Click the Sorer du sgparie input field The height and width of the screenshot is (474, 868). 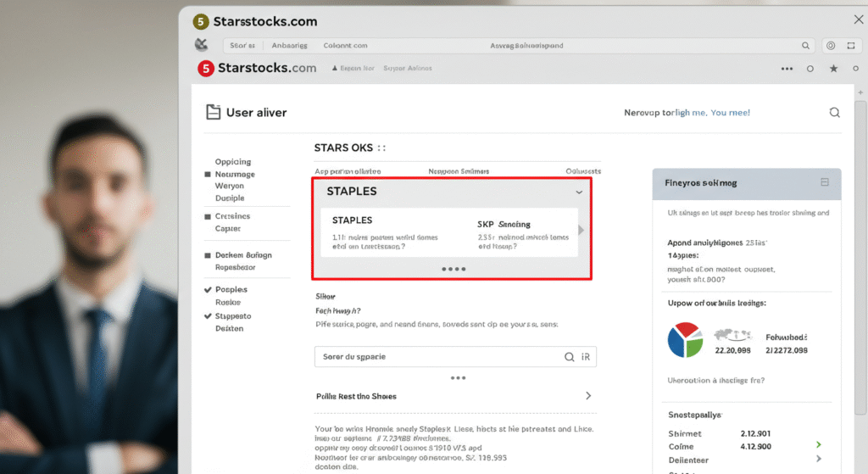point(455,357)
